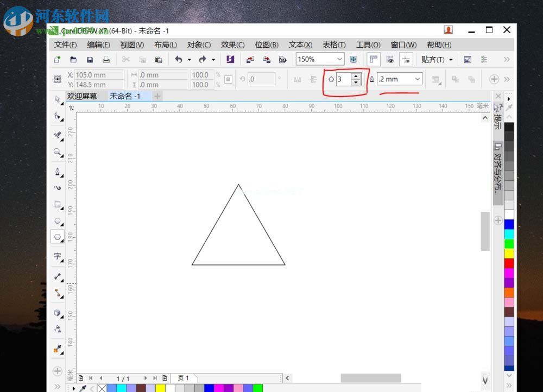This screenshot has width=543, height=392.
Task: Select the Rectangle tool
Action: pyautogui.click(x=58, y=205)
